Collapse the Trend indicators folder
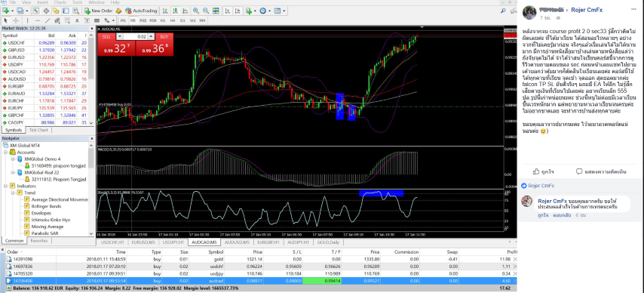This screenshot has width=644, height=293. pyautogui.click(x=13, y=193)
